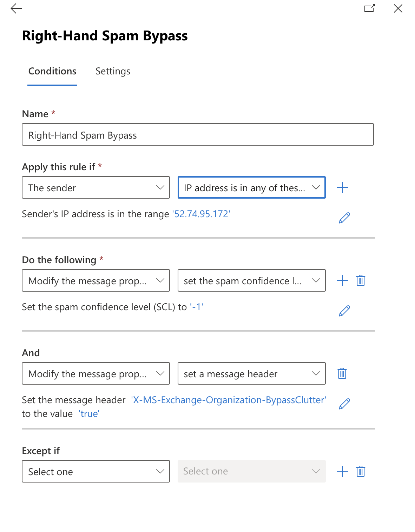The image size is (415, 532).
Task: Open 'The sender' condition dropdown
Action: click(x=96, y=188)
